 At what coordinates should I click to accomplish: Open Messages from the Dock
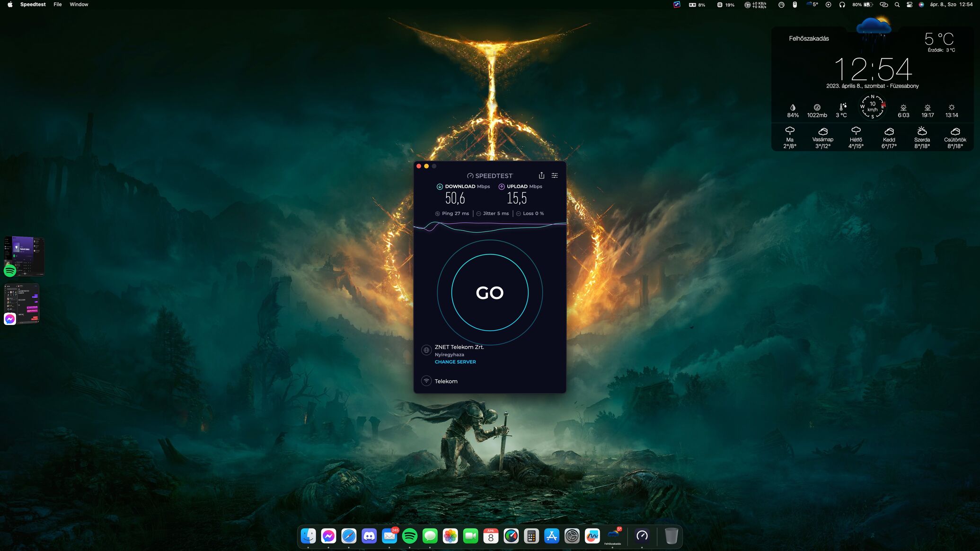coord(430,536)
